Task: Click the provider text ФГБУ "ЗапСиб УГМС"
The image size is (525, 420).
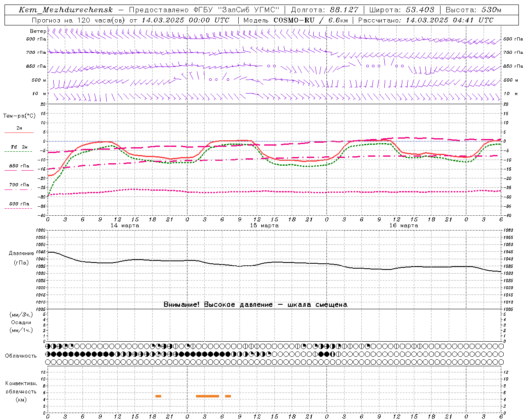Action: click(x=236, y=10)
